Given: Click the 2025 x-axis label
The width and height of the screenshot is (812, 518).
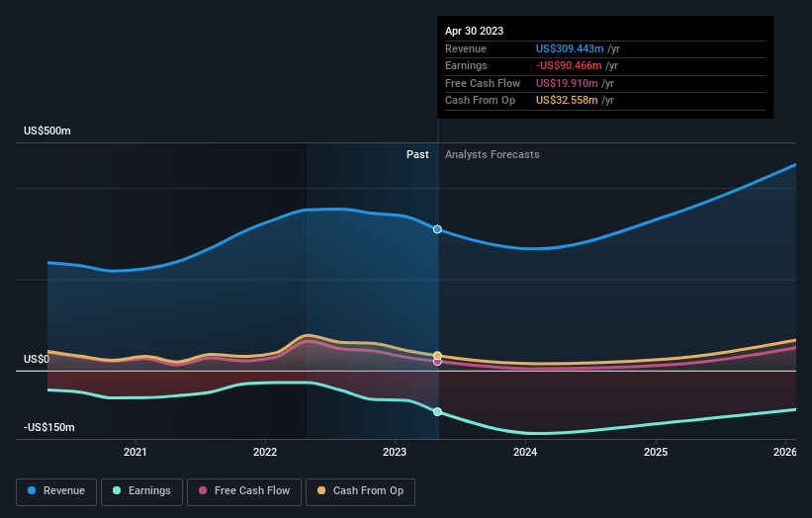Looking at the screenshot, I should [x=656, y=453].
